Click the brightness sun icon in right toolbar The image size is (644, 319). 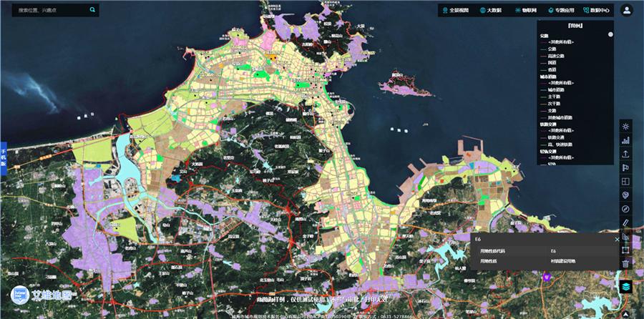click(x=625, y=127)
